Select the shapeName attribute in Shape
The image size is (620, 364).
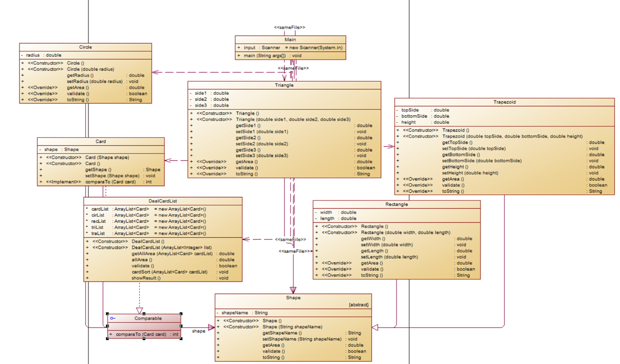(242, 313)
